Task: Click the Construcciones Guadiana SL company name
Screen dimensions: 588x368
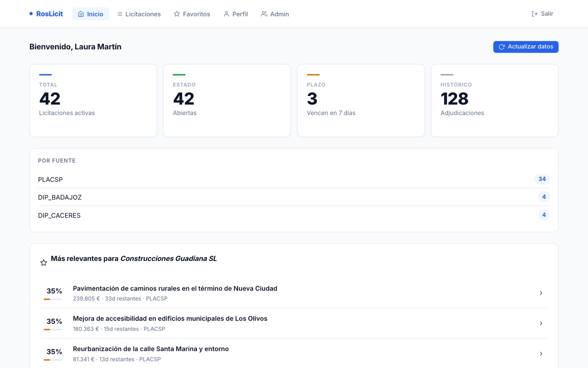Action: click(x=169, y=259)
